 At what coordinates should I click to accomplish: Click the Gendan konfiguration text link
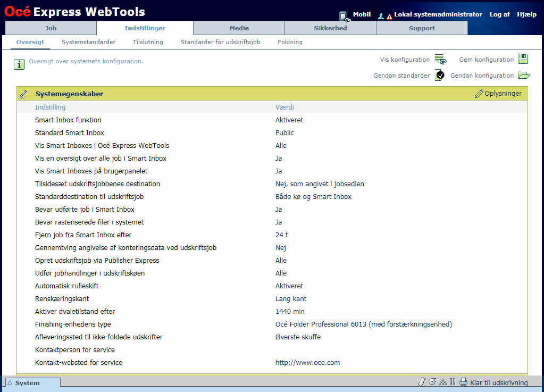[x=482, y=76]
